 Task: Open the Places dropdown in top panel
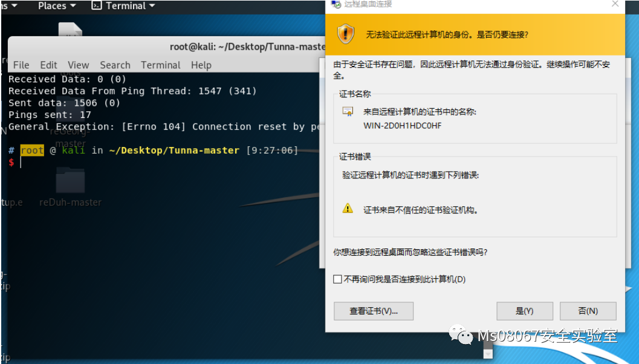57,5
